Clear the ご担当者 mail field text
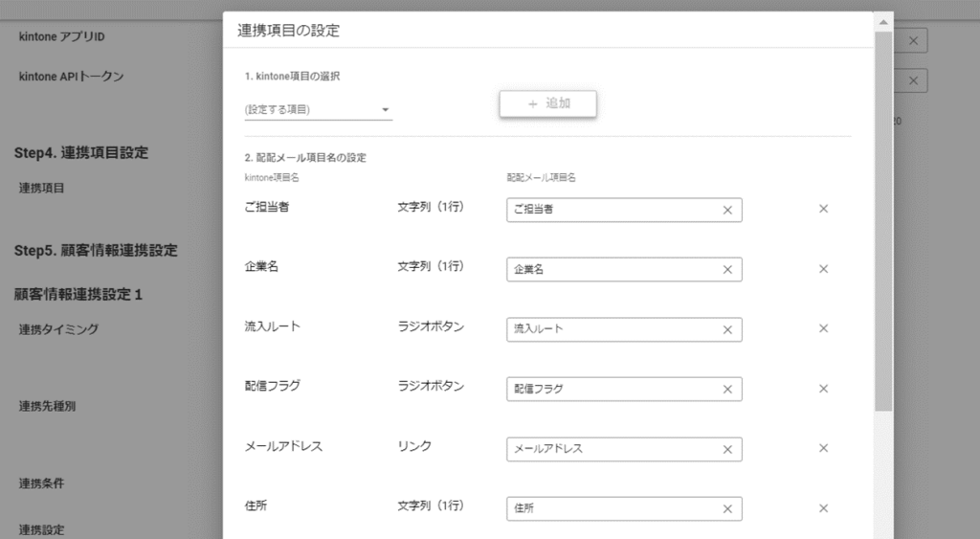Image resolution: width=980 pixels, height=539 pixels. 726,210
